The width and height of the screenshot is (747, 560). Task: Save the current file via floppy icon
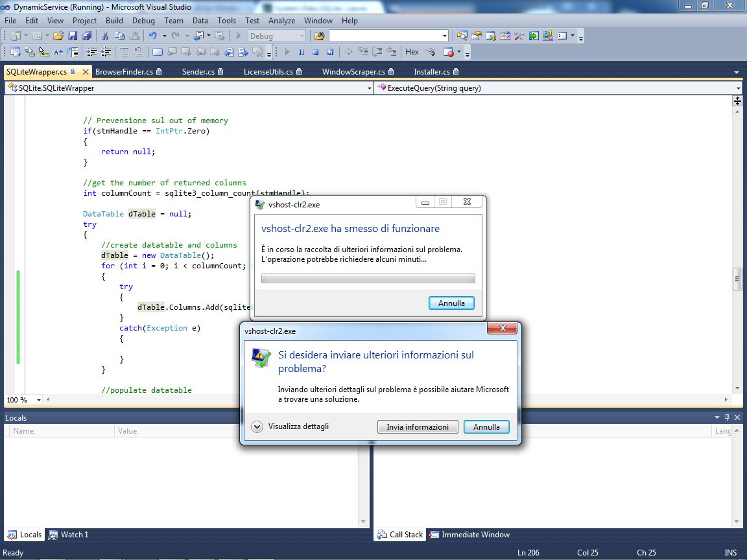[x=73, y=36]
